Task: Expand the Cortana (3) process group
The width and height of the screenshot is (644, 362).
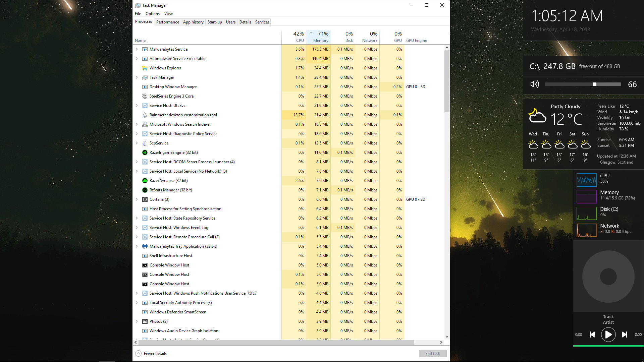Action: tap(137, 199)
